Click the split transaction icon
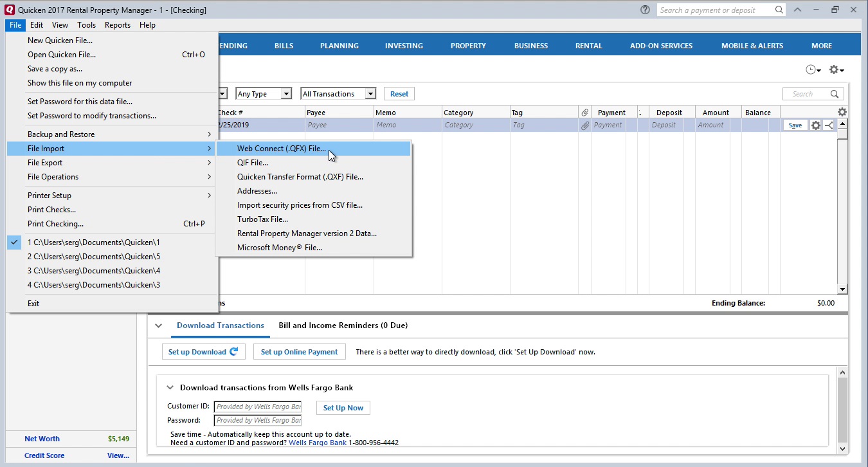Viewport: 868px width, 467px height. [x=829, y=125]
